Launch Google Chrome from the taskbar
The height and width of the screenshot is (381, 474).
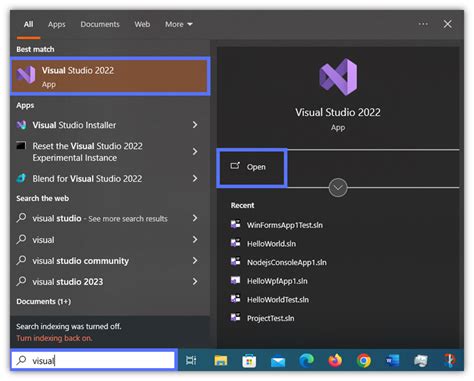[364, 361]
